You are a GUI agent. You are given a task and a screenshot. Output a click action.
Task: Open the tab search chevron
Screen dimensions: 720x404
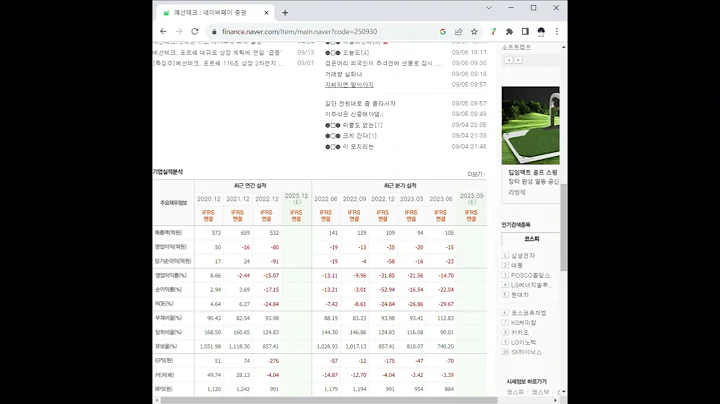(489, 8)
